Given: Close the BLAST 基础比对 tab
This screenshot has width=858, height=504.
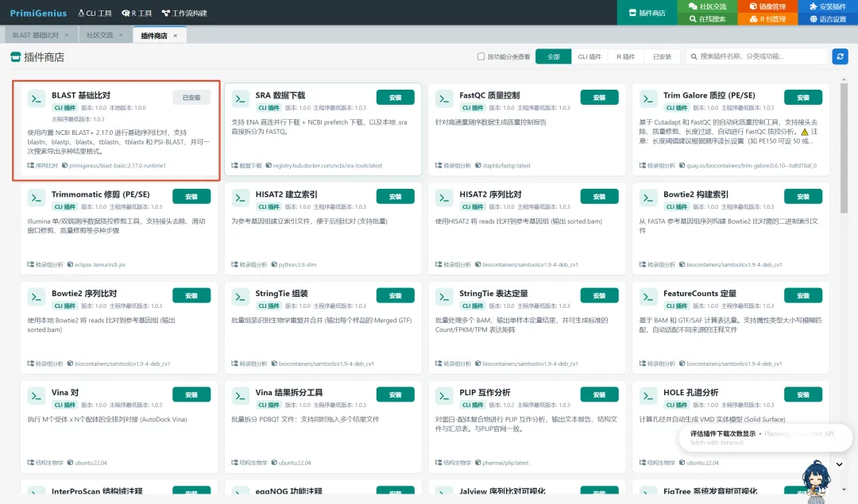Looking at the screenshot, I should pyautogui.click(x=67, y=35).
